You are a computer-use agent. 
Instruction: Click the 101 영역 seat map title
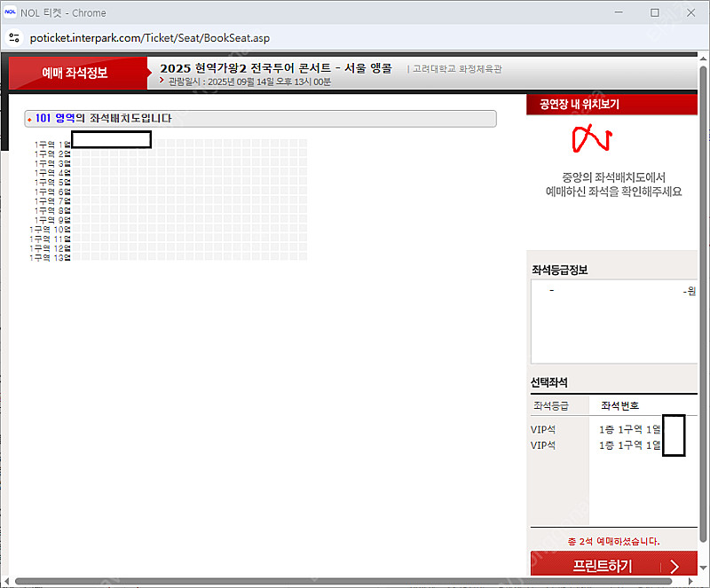(103, 118)
